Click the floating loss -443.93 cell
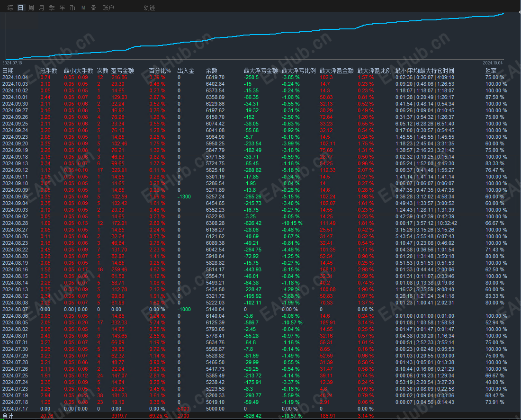The height and width of the screenshot is (420, 521). [x=252, y=269]
